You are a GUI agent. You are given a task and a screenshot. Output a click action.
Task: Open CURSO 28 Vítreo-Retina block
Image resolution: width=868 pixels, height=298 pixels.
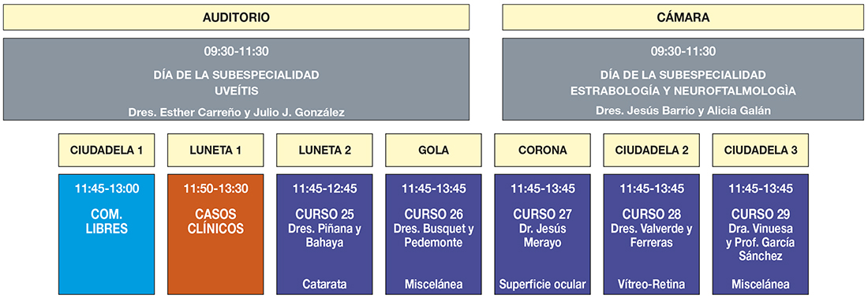point(652,234)
